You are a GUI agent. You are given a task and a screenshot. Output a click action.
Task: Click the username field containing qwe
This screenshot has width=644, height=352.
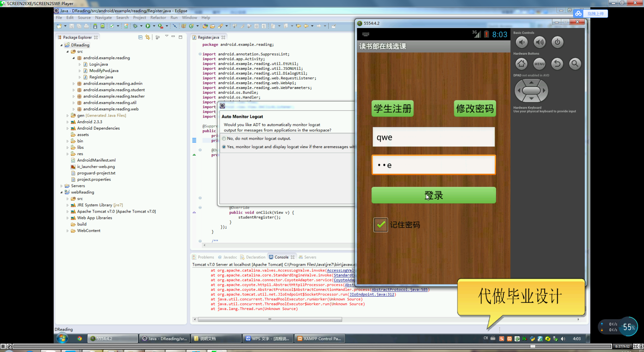[x=433, y=137]
